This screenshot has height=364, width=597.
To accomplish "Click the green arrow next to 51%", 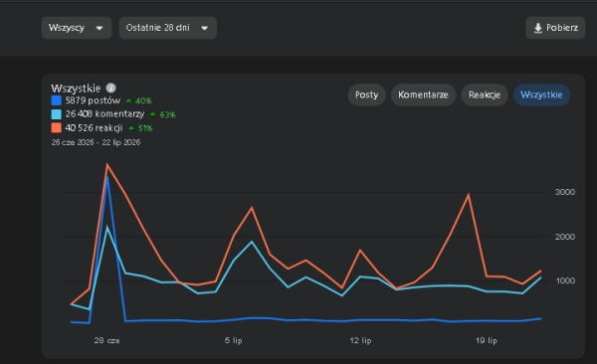I will coord(131,128).
